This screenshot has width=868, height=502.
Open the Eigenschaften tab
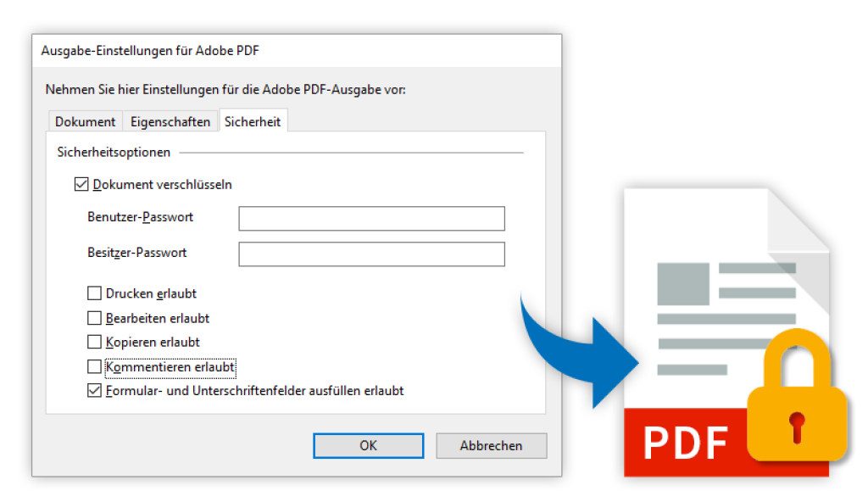click(x=170, y=122)
